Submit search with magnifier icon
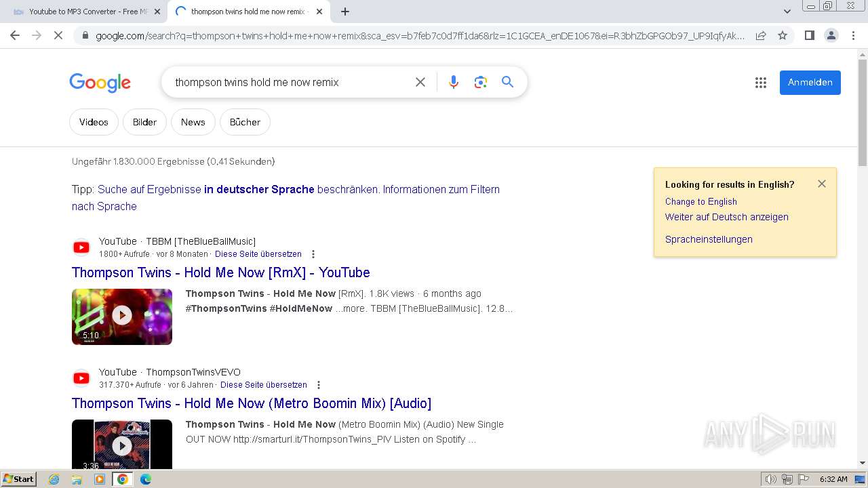 pos(507,82)
